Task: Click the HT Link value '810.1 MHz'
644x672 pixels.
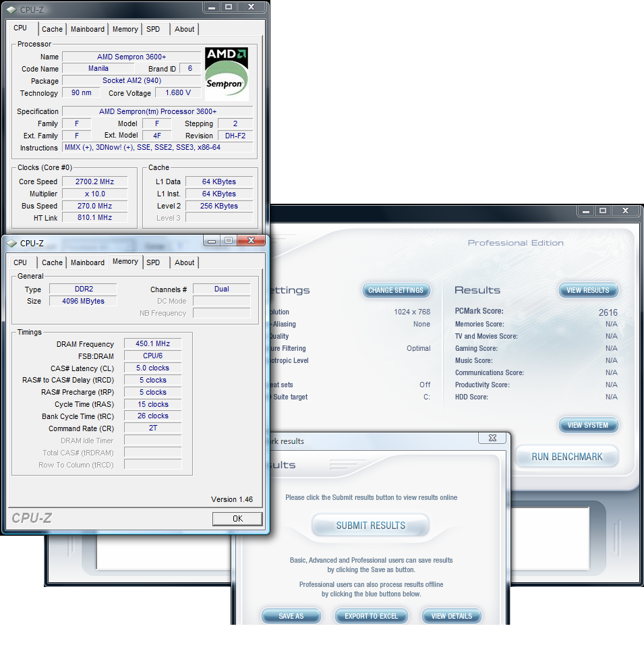Action: pyautogui.click(x=94, y=218)
